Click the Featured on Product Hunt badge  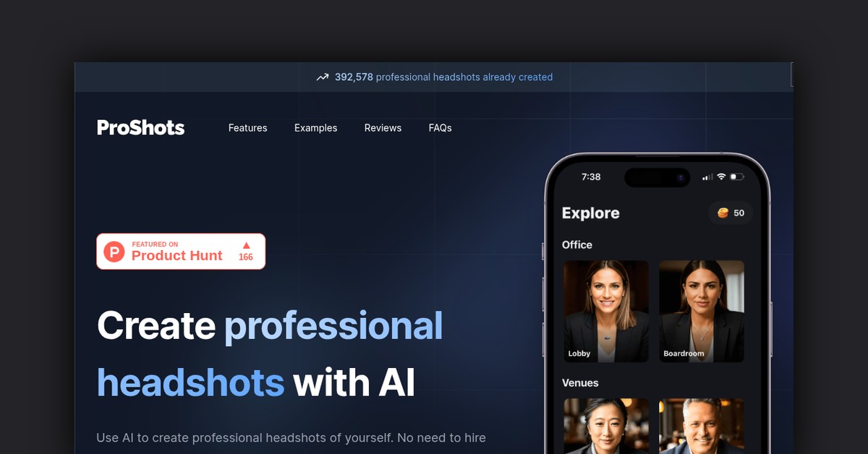[x=181, y=252]
